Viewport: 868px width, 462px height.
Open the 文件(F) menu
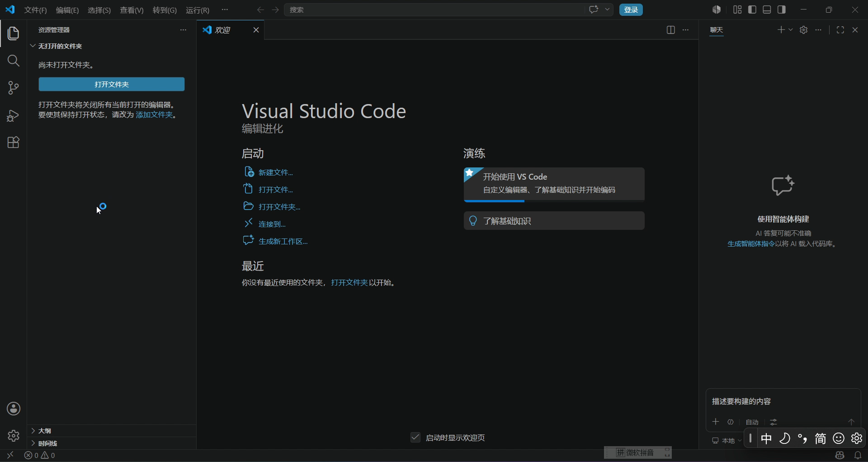click(35, 10)
